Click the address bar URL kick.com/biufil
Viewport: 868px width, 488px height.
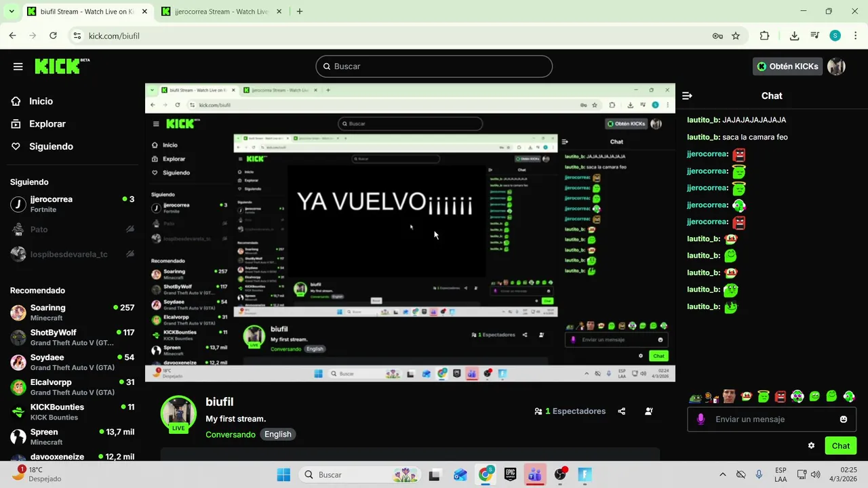point(114,36)
